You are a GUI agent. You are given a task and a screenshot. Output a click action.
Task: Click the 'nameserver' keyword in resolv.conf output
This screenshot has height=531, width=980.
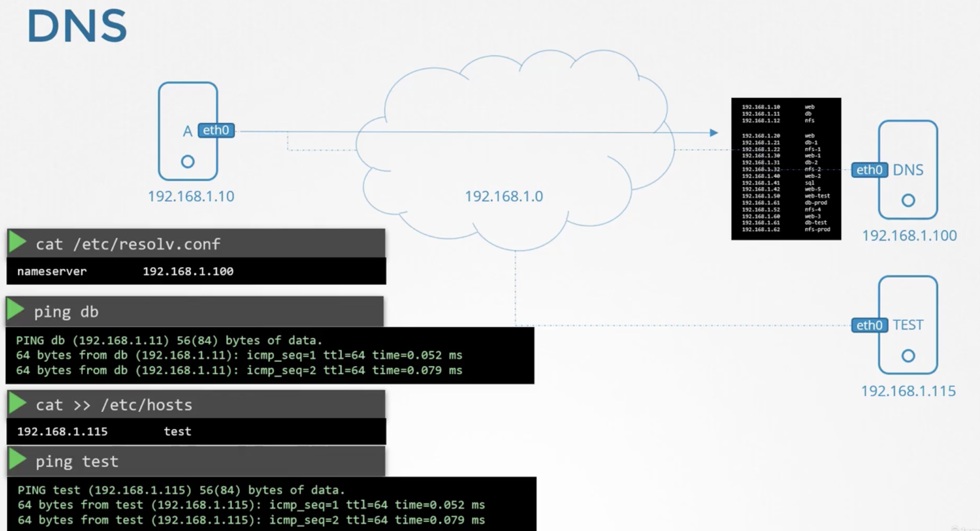click(52, 272)
